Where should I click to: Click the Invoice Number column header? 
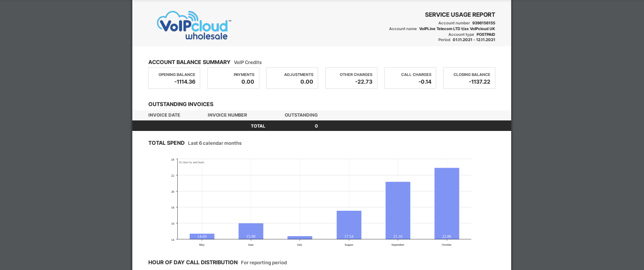pyautogui.click(x=227, y=115)
